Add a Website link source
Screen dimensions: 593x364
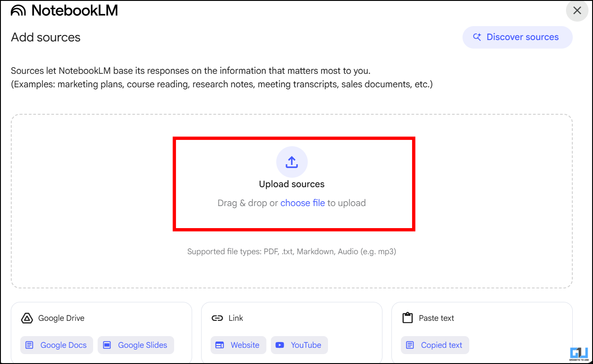[x=238, y=345]
